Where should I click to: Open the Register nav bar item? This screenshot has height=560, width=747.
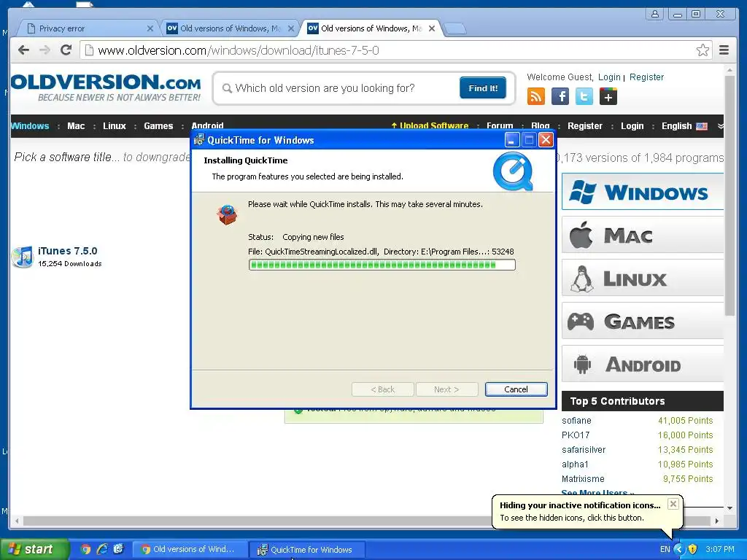click(584, 125)
